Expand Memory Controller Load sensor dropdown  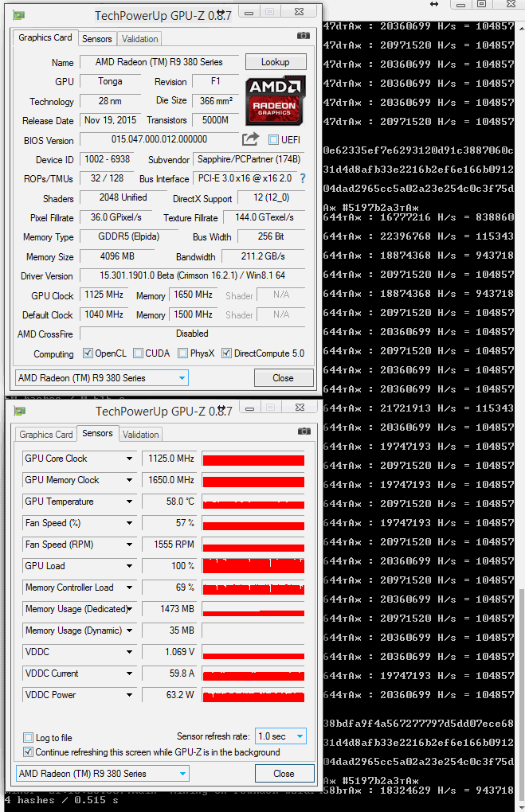click(x=130, y=588)
